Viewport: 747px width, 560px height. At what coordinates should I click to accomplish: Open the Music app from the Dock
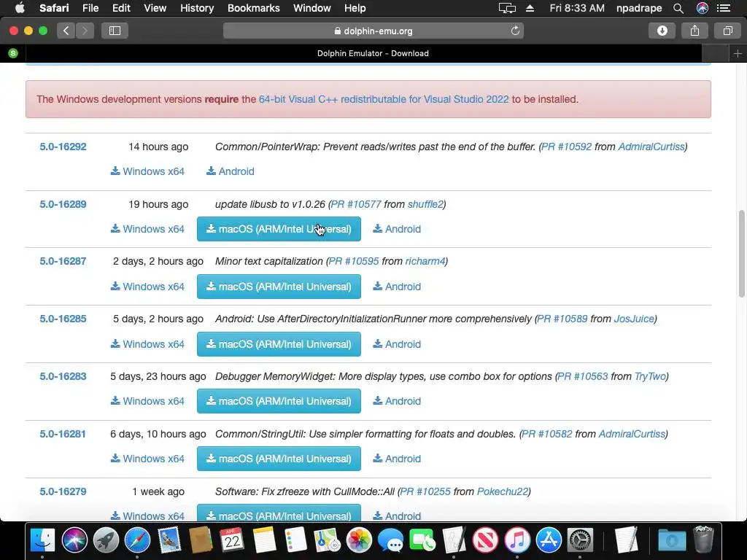click(517, 540)
